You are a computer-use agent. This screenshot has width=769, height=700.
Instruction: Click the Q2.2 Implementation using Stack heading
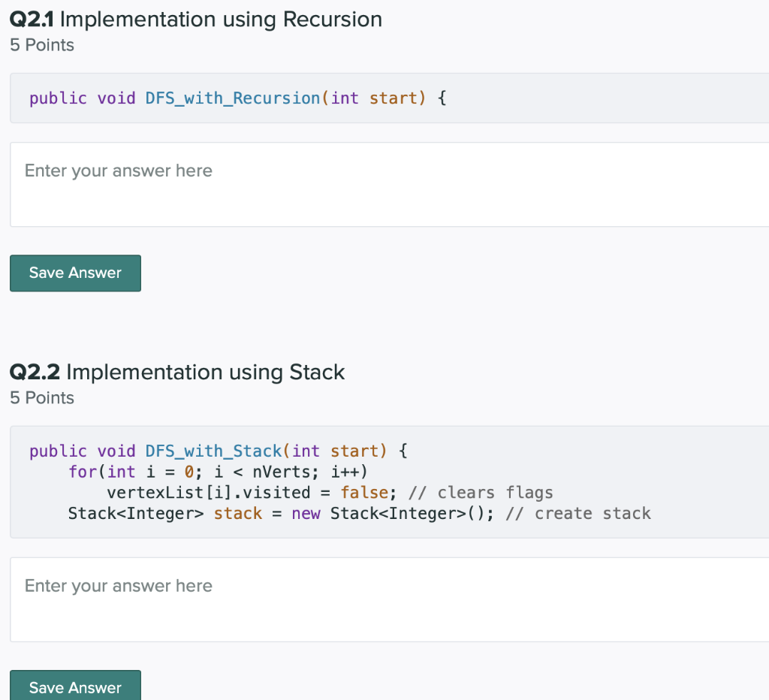[x=177, y=372]
